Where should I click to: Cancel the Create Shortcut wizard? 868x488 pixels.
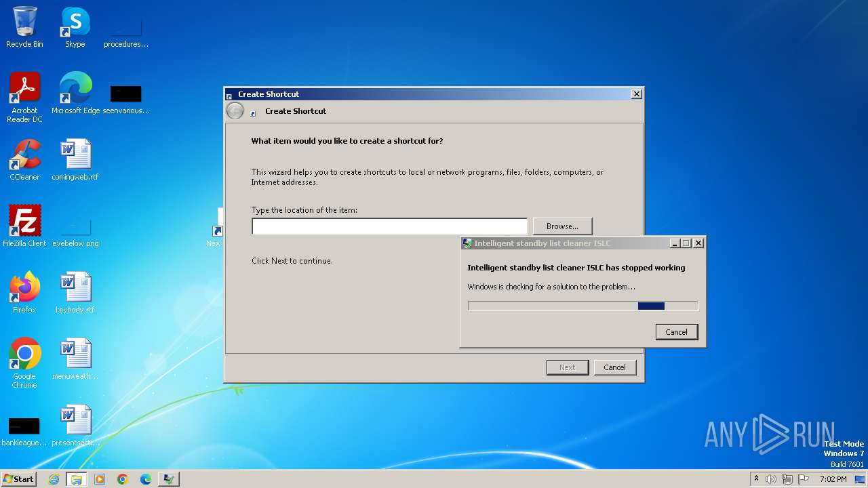tap(615, 367)
